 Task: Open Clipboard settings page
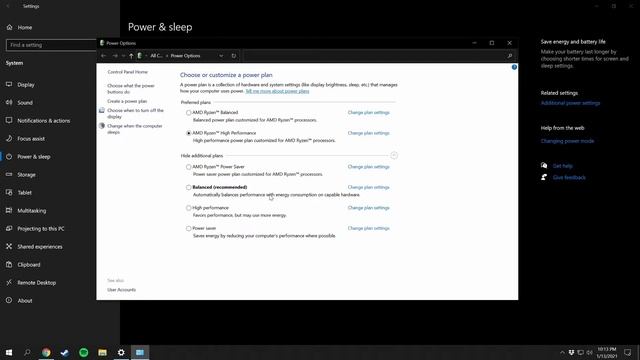[x=29, y=264]
